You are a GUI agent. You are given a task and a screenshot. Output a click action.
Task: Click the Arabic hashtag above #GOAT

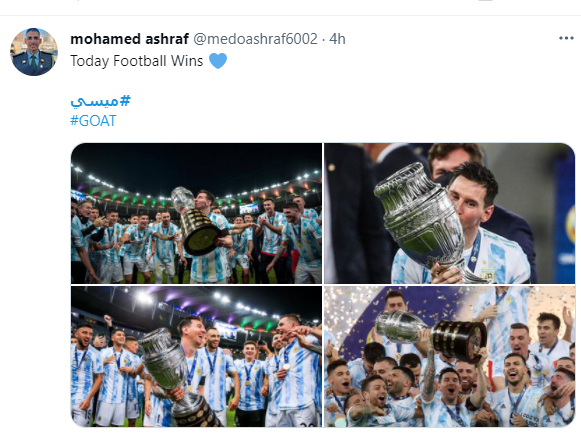[100, 101]
